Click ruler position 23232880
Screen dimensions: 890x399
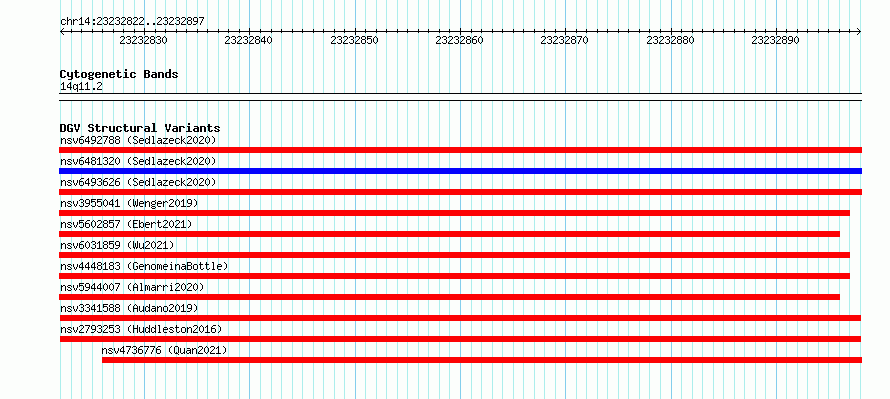coord(670,40)
